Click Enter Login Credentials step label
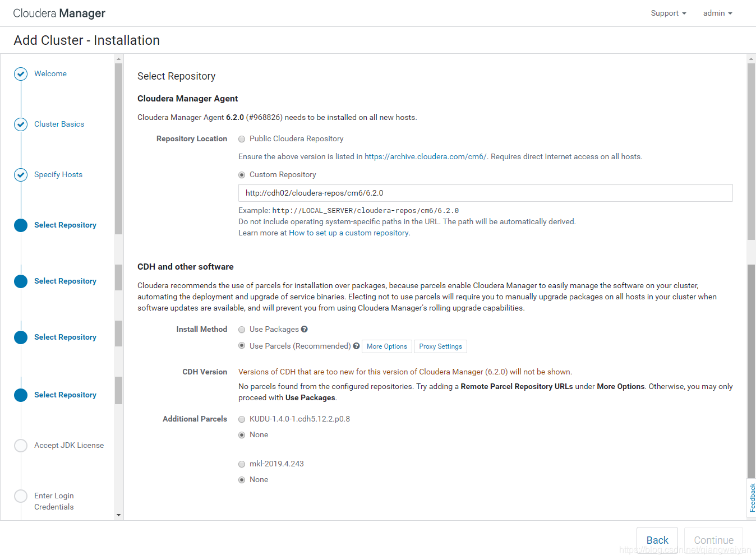756x560 pixels. (x=54, y=501)
